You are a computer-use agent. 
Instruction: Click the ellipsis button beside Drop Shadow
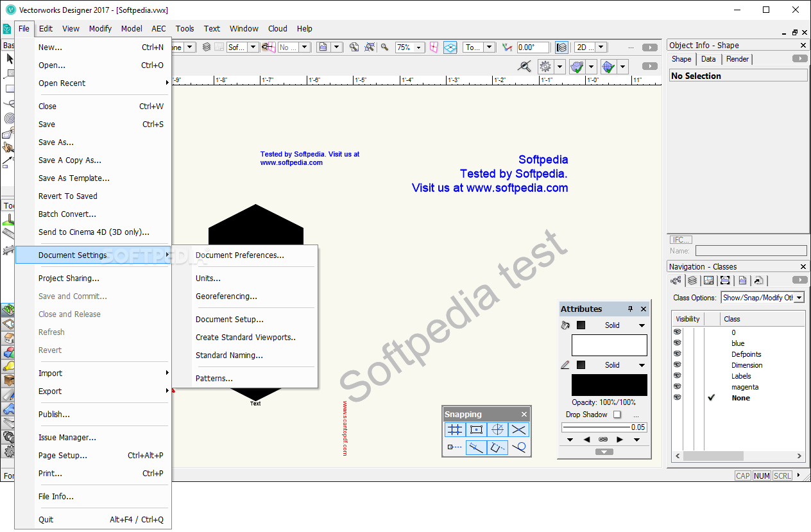click(x=636, y=415)
